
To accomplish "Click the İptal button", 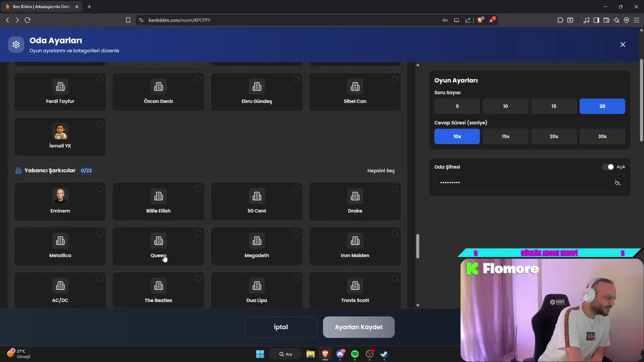I will click(281, 327).
